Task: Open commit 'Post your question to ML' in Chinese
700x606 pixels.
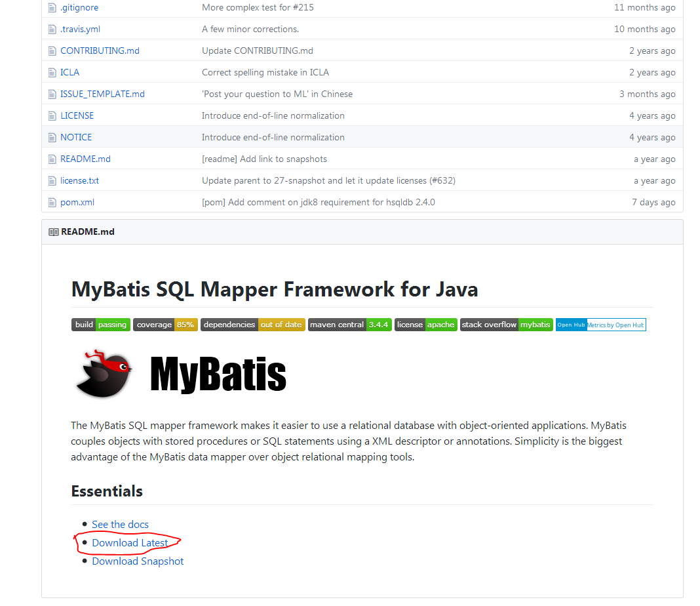Action: (x=277, y=94)
